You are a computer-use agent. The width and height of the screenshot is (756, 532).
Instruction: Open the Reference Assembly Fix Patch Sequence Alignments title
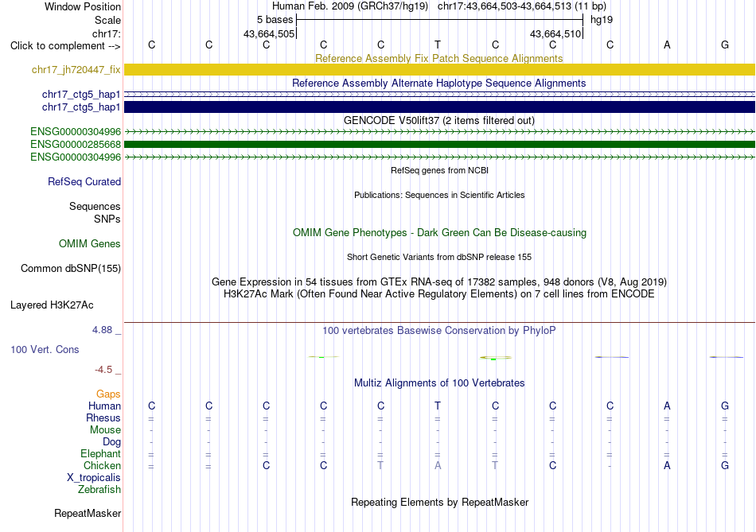pos(438,58)
